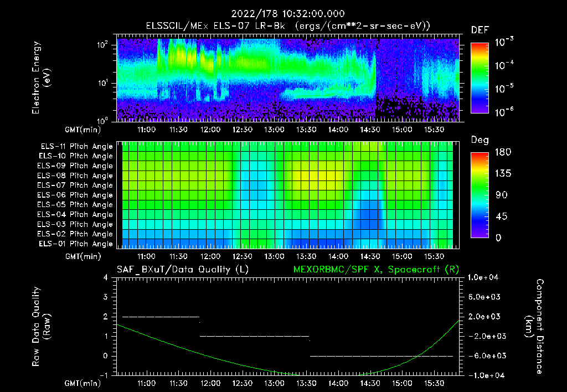Click 14:30 tick below the energy spectrogram
Viewport: 567px width, 392px height.
tap(370, 130)
